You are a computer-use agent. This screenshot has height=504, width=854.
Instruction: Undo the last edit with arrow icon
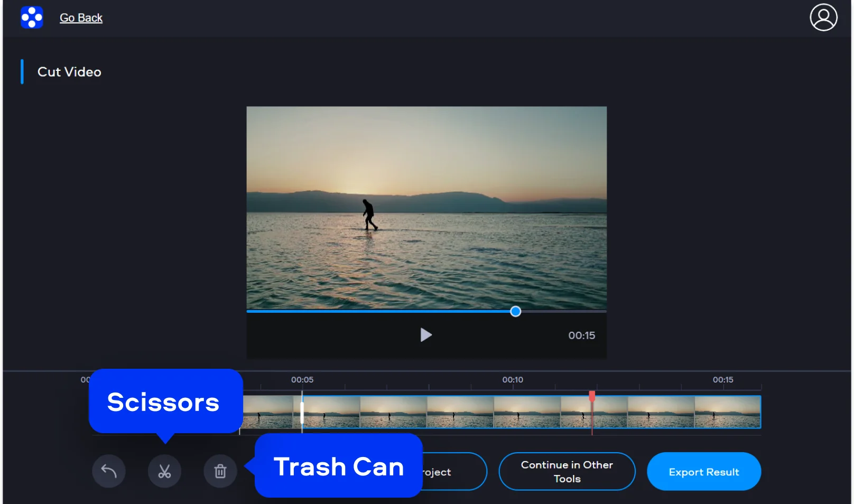(x=109, y=471)
